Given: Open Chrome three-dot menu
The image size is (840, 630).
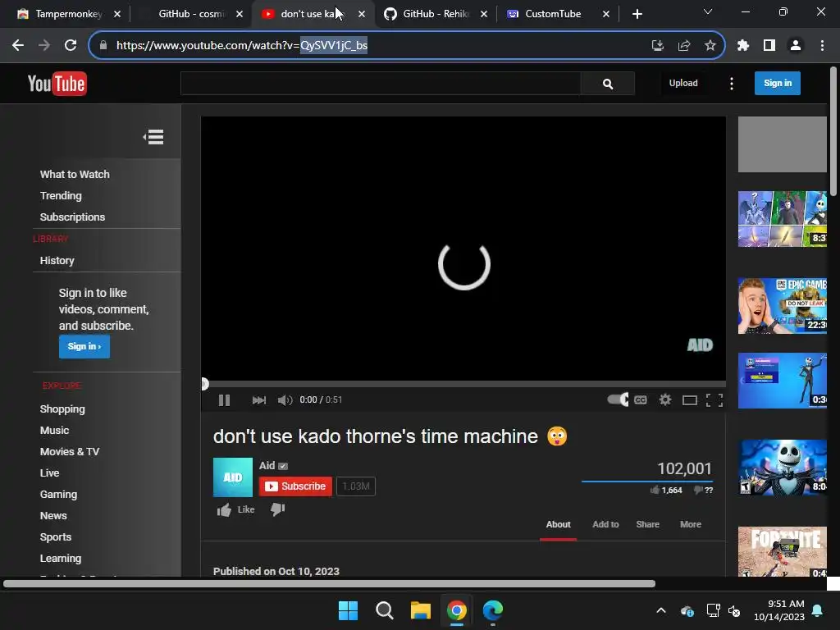Looking at the screenshot, I should 822,46.
